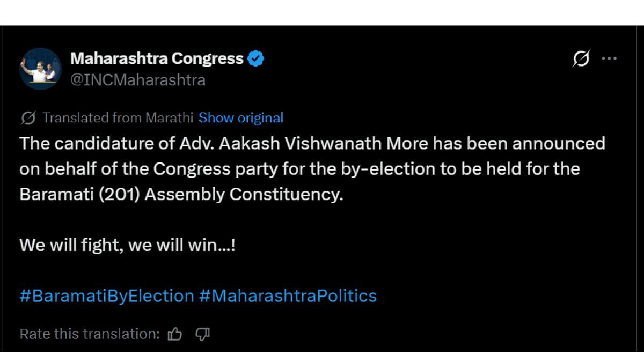Open the #BaramatiByElection hashtag

point(107,295)
